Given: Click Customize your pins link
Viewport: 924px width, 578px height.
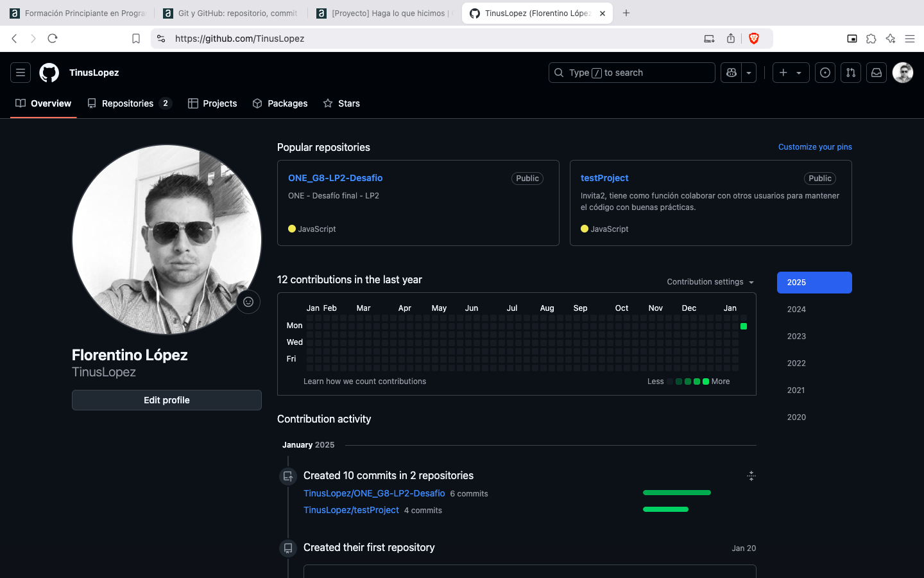Looking at the screenshot, I should click(x=815, y=147).
